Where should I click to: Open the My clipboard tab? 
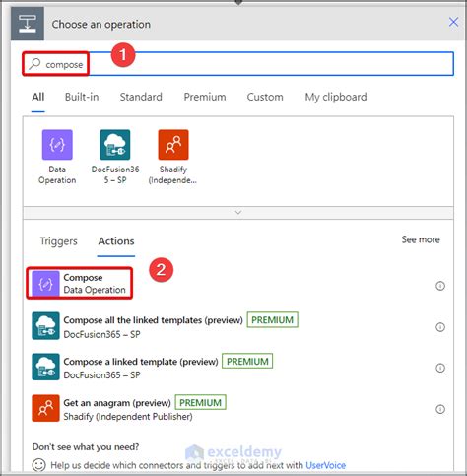(336, 97)
